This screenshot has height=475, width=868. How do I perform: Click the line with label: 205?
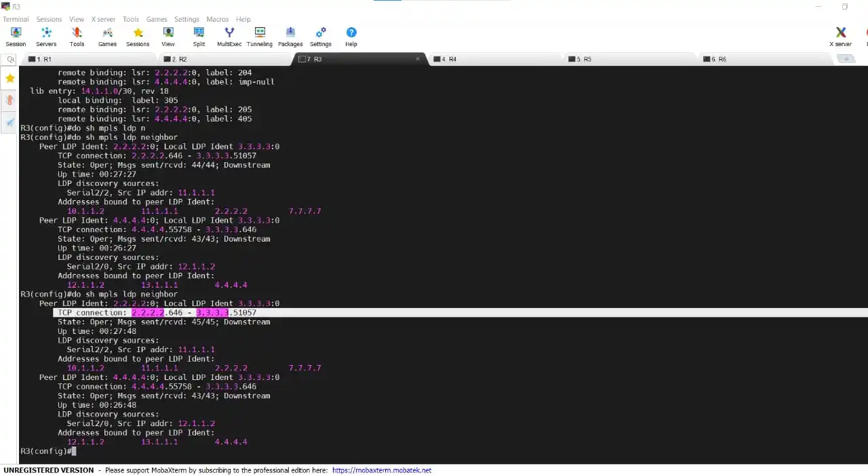155,110
